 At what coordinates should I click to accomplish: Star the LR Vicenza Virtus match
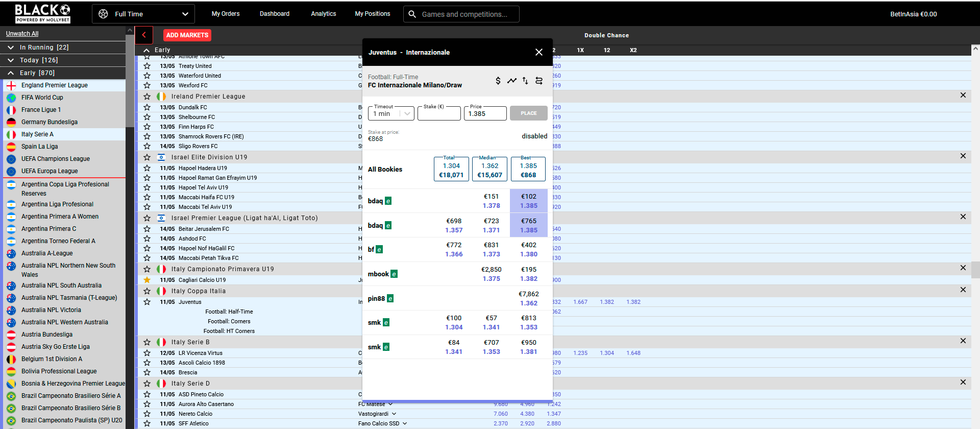point(147,353)
